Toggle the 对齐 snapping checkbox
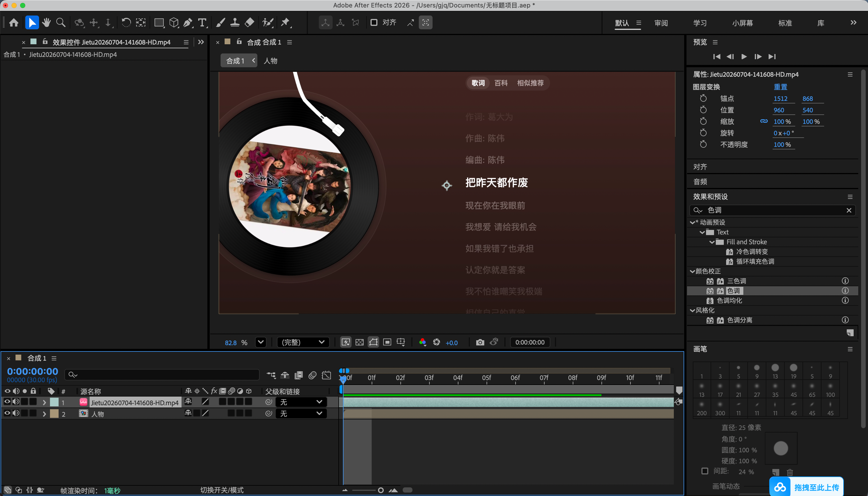 (x=374, y=22)
